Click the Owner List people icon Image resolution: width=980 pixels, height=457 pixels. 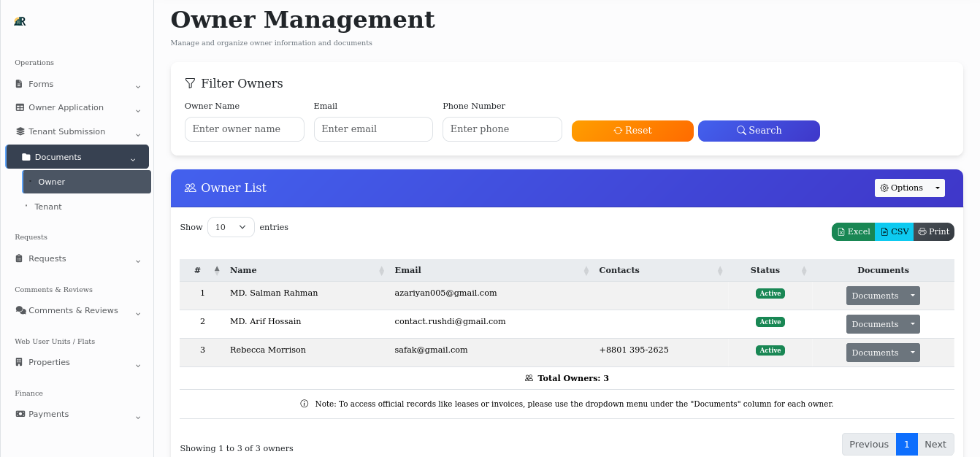(190, 188)
